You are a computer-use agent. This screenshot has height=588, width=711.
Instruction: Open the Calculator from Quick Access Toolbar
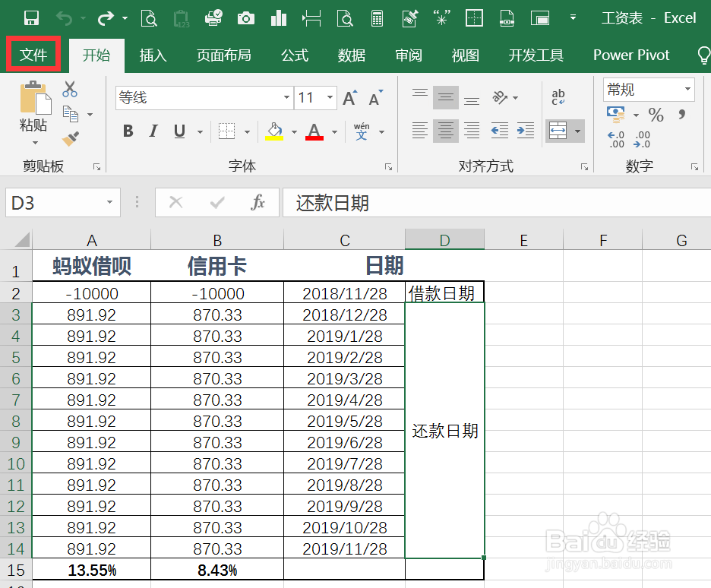click(376, 17)
